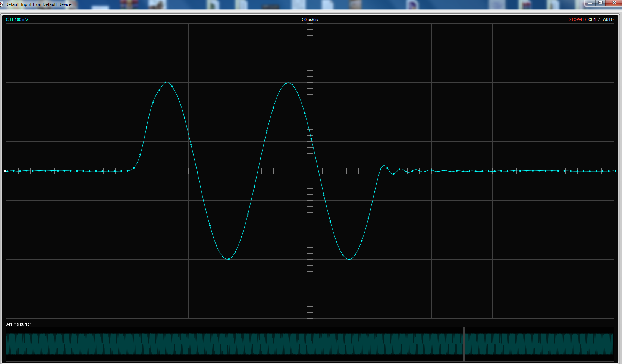Click the oscilloscope app icon in title bar
Screen dimensions: 622x364
point(1,4)
